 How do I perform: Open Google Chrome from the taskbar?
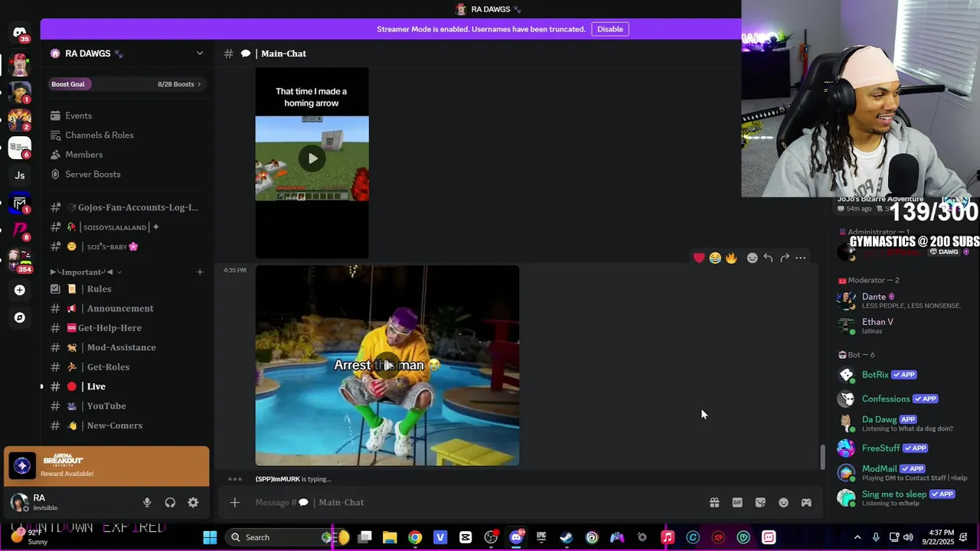click(x=415, y=537)
